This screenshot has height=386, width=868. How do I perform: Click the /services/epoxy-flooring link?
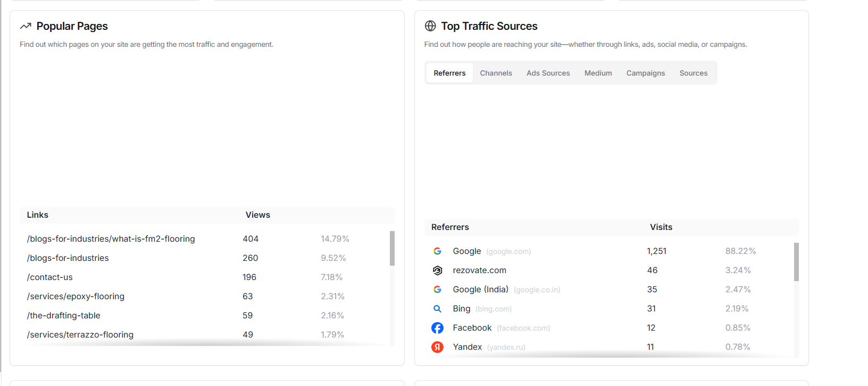(x=76, y=297)
